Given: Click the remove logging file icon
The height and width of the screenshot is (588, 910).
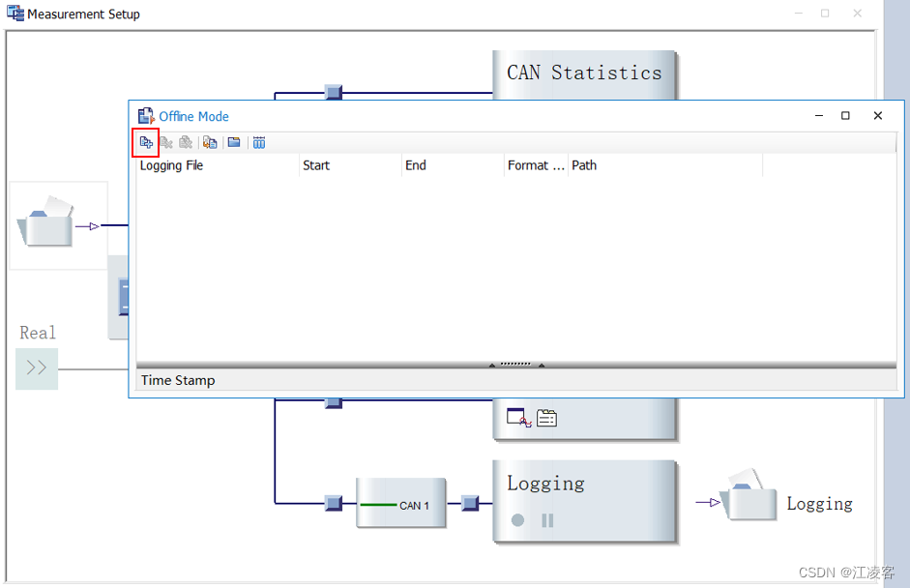Looking at the screenshot, I should tap(166, 142).
